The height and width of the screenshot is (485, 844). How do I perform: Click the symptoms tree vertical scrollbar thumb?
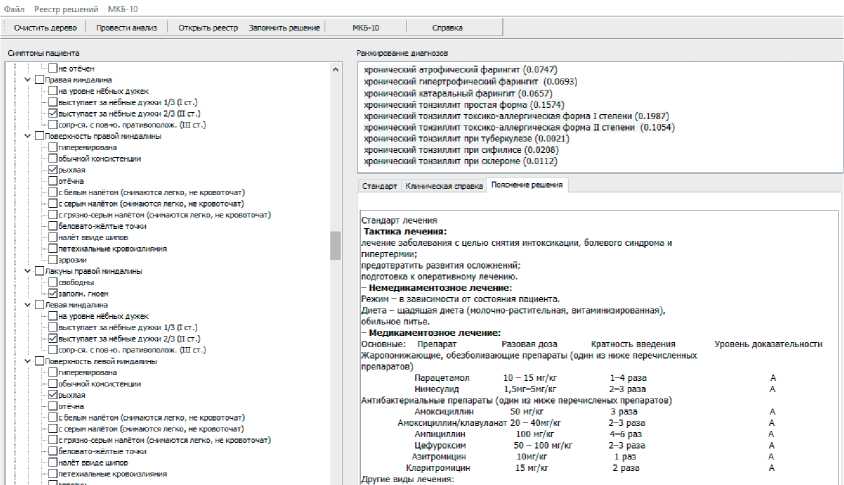[335, 245]
